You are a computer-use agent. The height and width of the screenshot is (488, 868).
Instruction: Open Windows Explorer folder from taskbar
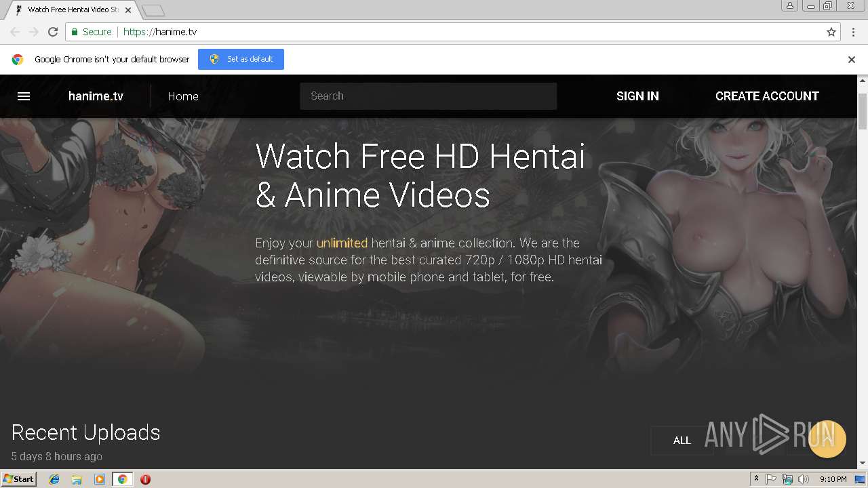click(77, 479)
